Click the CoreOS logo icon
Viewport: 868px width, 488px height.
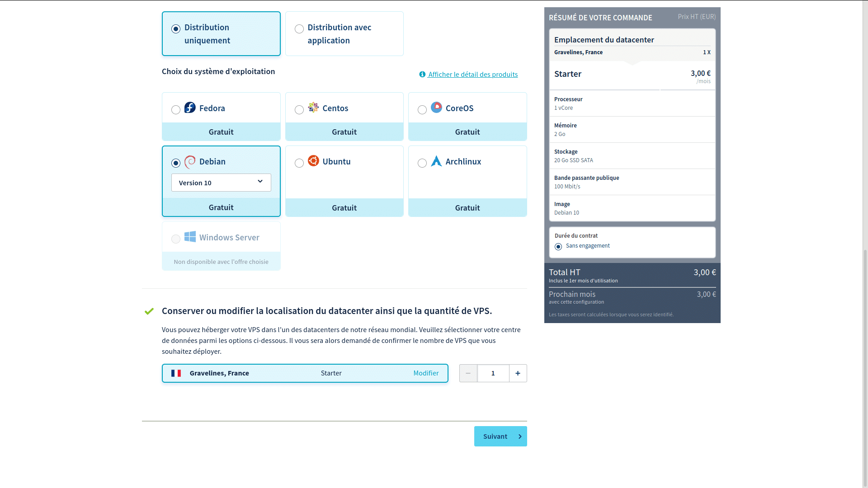click(x=436, y=107)
